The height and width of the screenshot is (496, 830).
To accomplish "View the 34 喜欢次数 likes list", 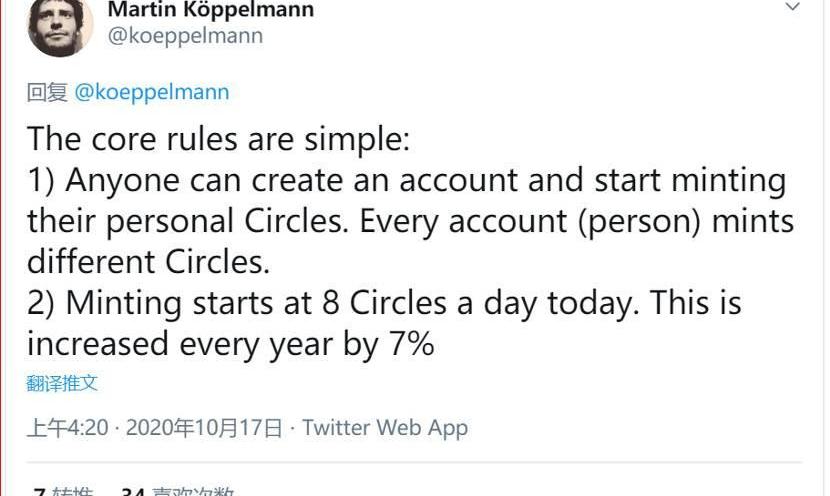I will pyautogui.click(x=177, y=491).
